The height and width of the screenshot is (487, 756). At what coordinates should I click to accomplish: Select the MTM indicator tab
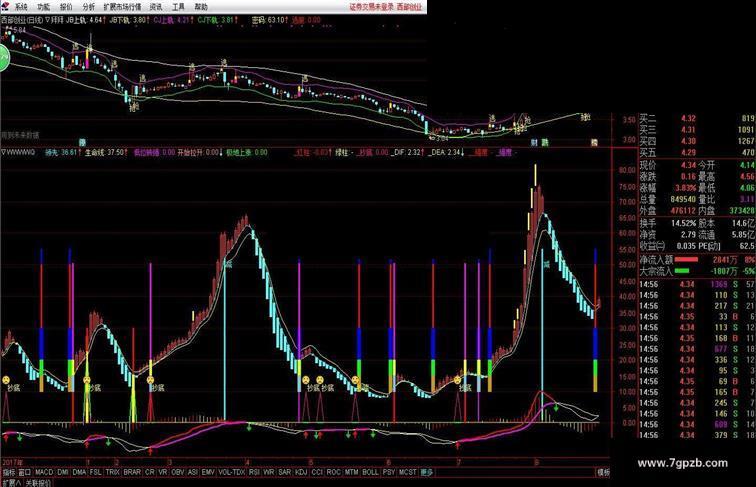pos(351,472)
